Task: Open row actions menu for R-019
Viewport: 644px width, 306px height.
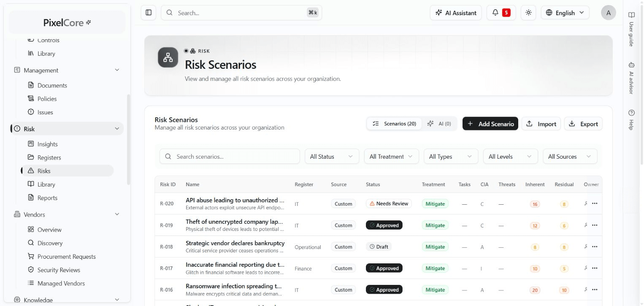Action: [595, 225]
